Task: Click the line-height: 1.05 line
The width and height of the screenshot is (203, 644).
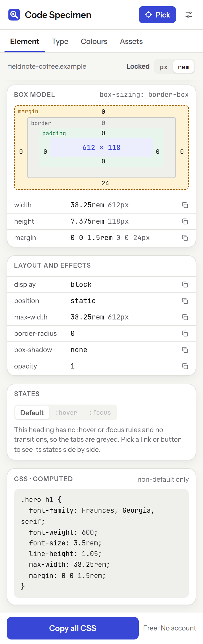Action: pos(65,554)
